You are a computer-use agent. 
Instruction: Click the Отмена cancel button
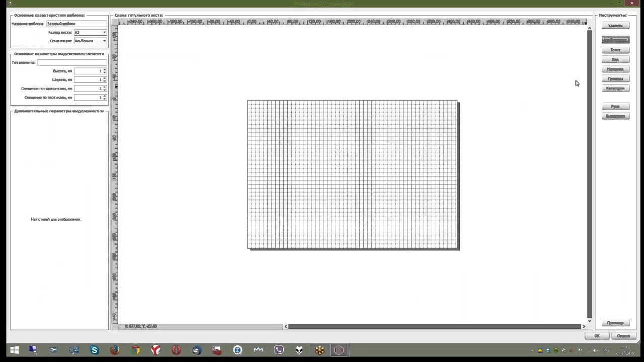tap(623, 336)
